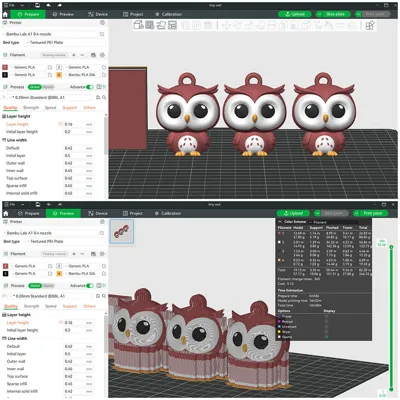Click red filament 1 color swatch in top window

pos(5,67)
